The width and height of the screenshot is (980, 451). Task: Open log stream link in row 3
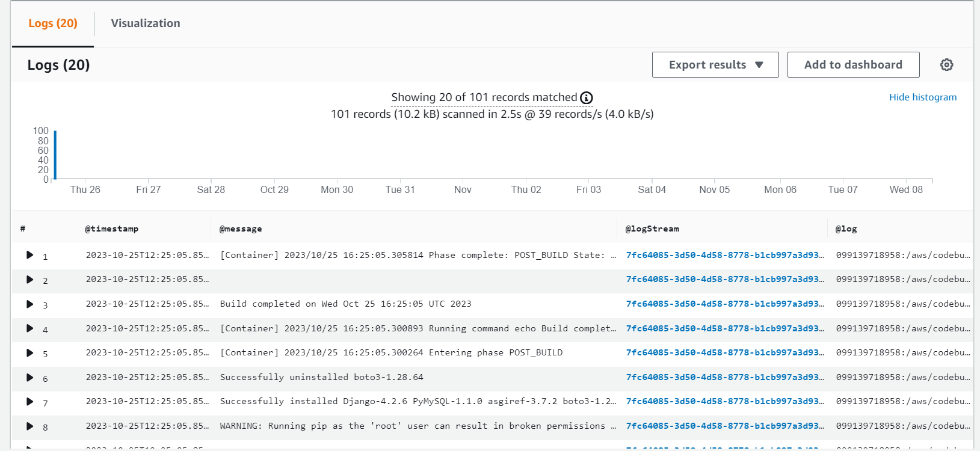pyautogui.click(x=725, y=304)
